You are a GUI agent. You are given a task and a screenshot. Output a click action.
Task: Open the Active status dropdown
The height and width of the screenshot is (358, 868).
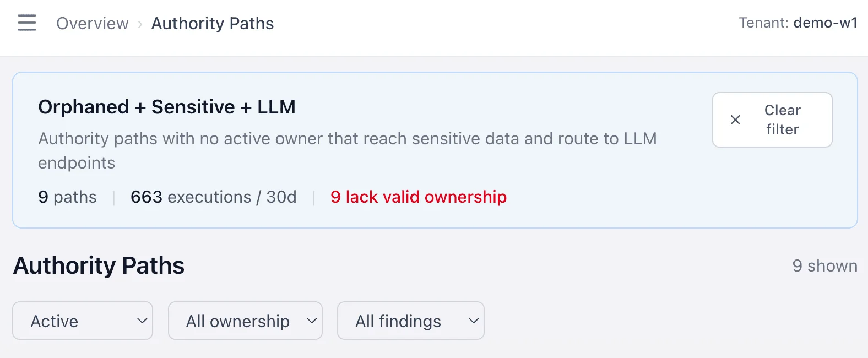83,321
